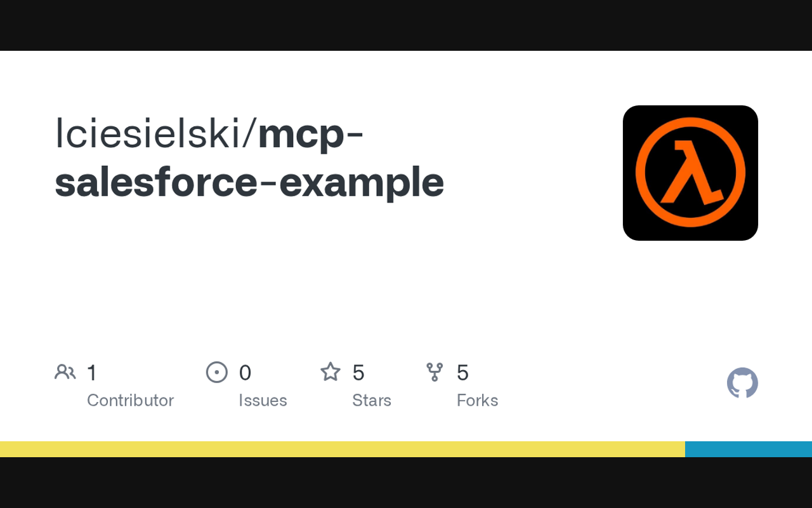Click the Contributor people icon
The height and width of the screenshot is (508, 812).
(x=65, y=372)
